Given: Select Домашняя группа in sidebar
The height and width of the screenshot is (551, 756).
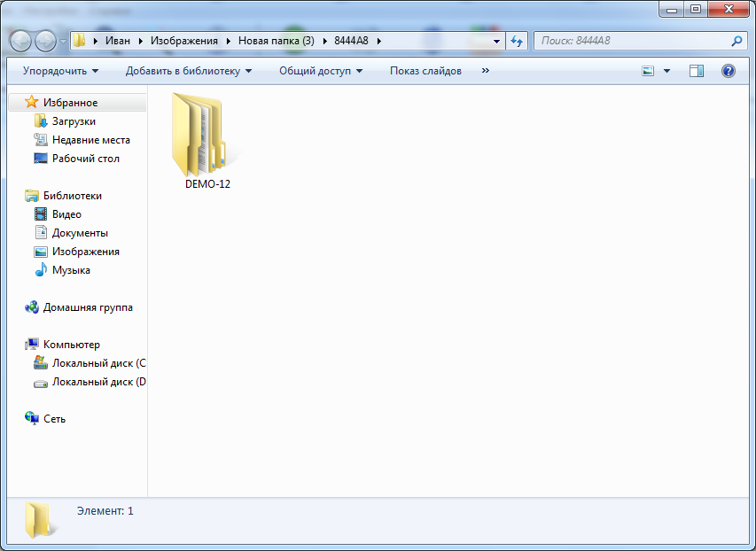Looking at the screenshot, I should (x=88, y=307).
